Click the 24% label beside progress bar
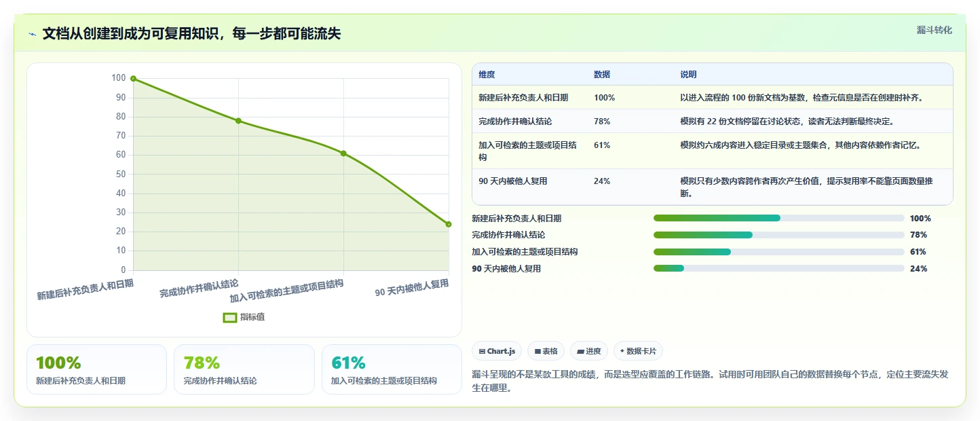980x421 pixels. [918, 269]
